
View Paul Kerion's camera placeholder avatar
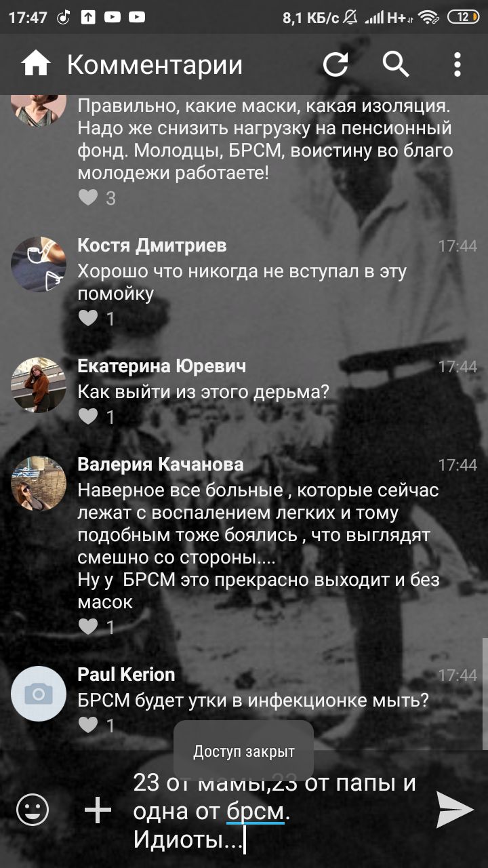click(39, 693)
